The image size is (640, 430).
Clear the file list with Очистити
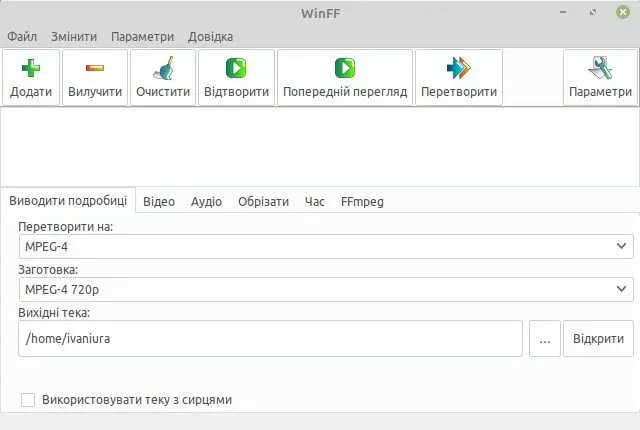click(x=163, y=78)
